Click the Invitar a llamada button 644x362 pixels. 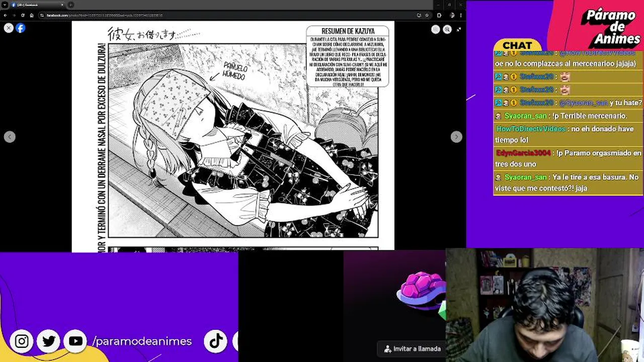pyautogui.click(x=412, y=348)
